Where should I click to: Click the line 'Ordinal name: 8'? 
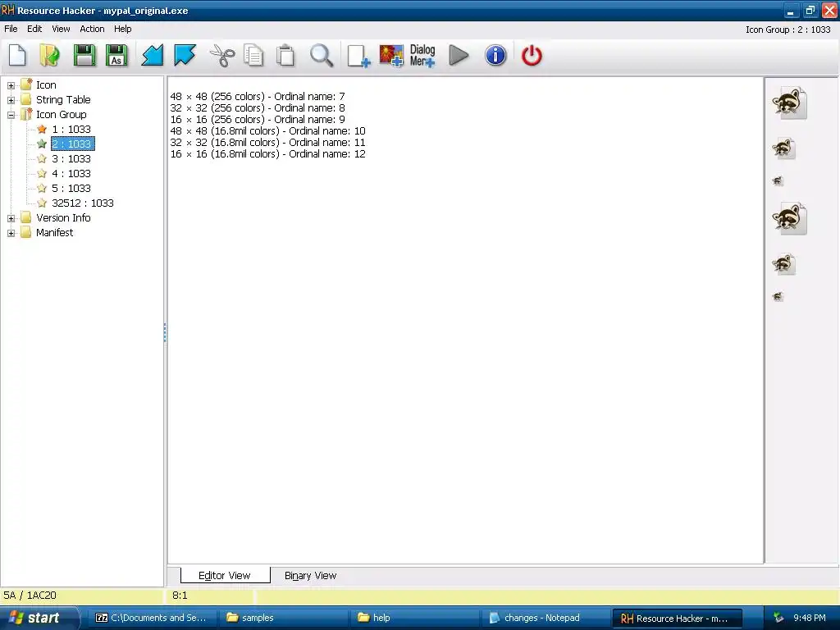point(258,107)
